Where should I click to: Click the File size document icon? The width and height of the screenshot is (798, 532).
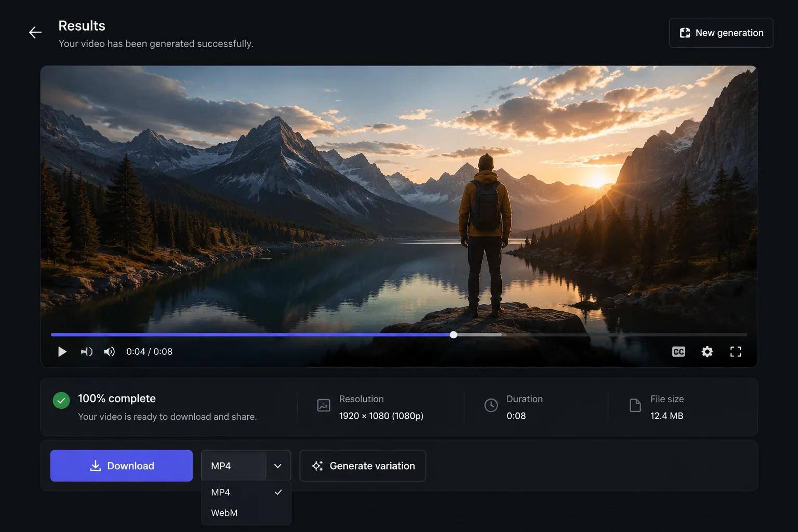pyautogui.click(x=635, y=405)
